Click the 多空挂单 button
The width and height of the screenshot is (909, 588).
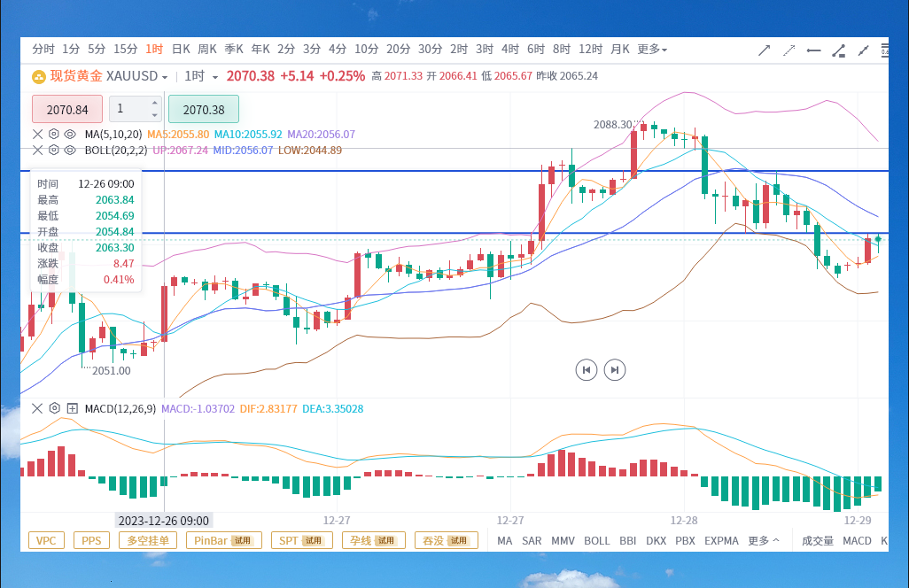tap(148, 540)
